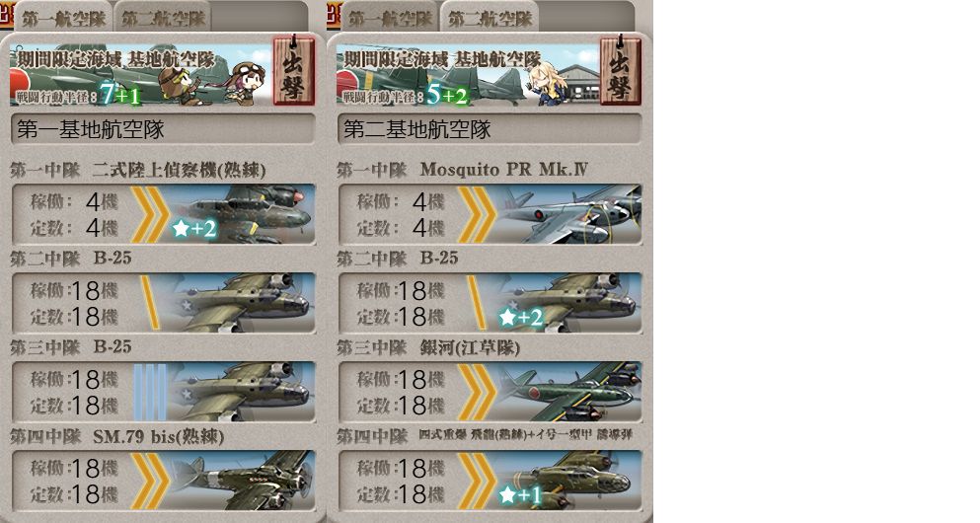Viewport: 980px width, 523px height.
Task: Click the 銀河(江草隊) aircraft image
Action: point(570,392)
